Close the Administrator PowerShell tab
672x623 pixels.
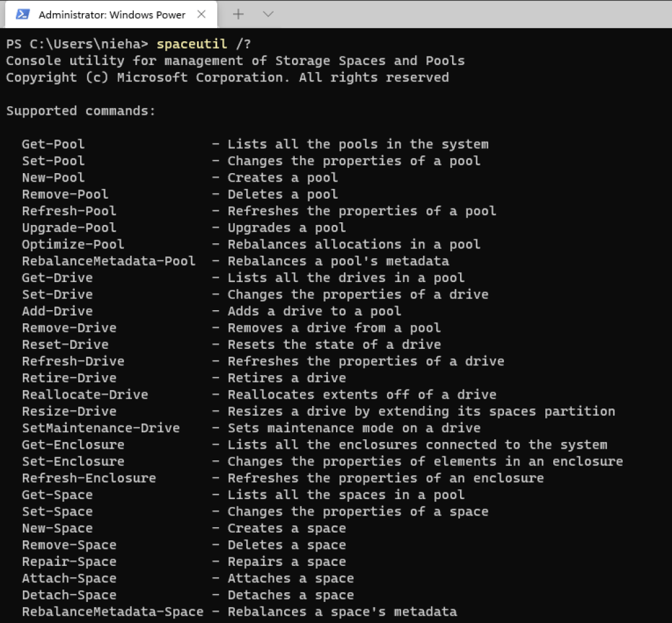tap(202, 14)
